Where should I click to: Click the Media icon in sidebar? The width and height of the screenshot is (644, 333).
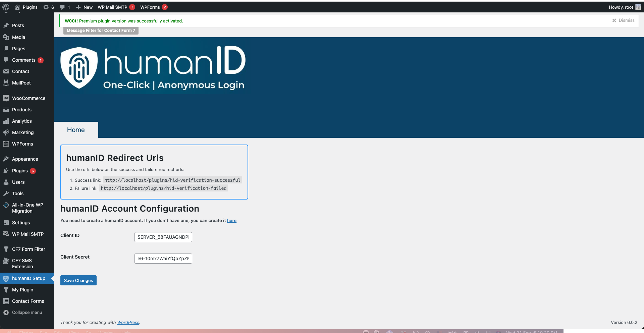pos(6,37)
